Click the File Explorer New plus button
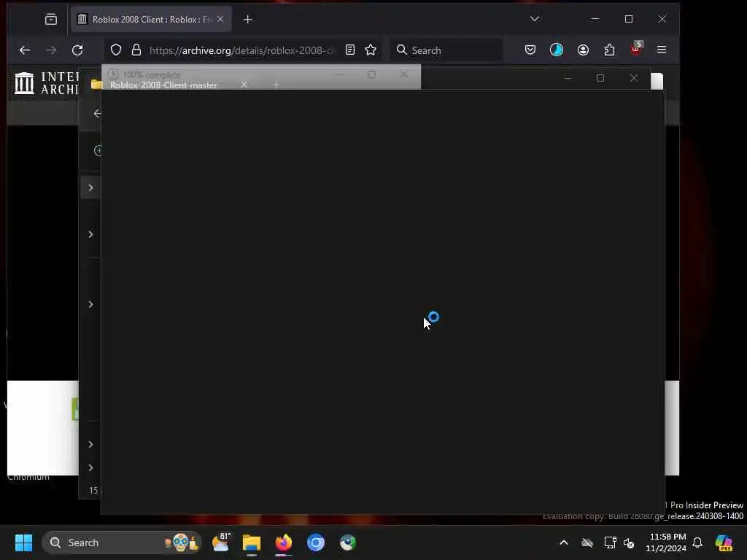 click(98, 150)
